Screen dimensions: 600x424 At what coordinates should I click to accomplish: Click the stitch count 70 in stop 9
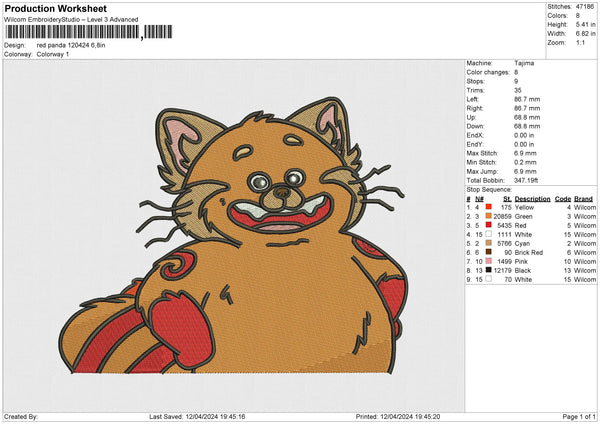[508, 279]
